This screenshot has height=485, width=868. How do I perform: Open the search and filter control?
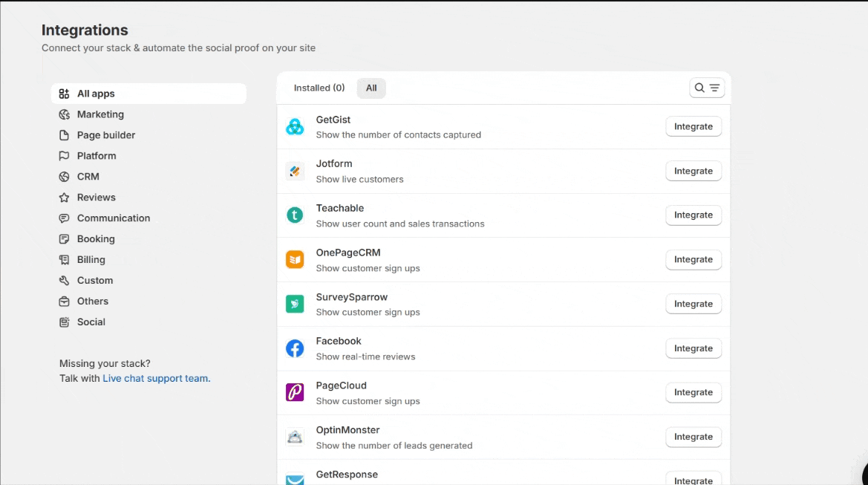click(x=706, y=88)
